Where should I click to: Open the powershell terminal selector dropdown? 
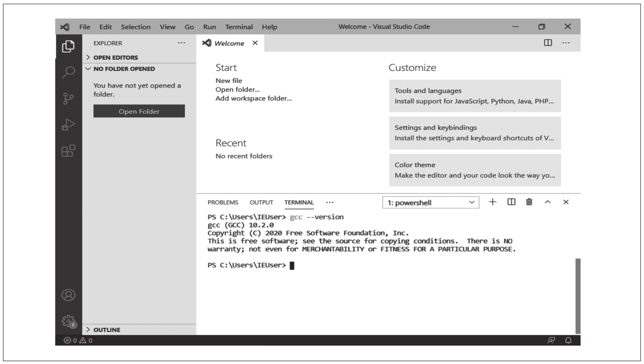click(x=430, y=202)
